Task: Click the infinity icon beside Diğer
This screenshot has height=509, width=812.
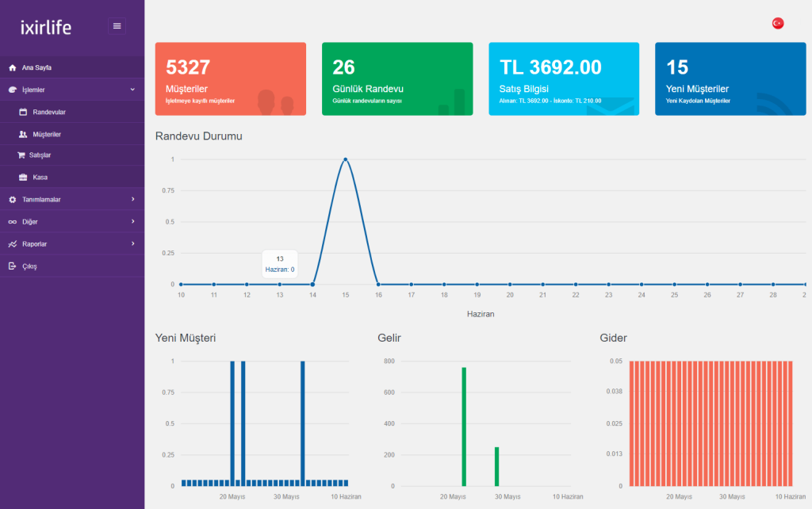Action: point(13,222)
